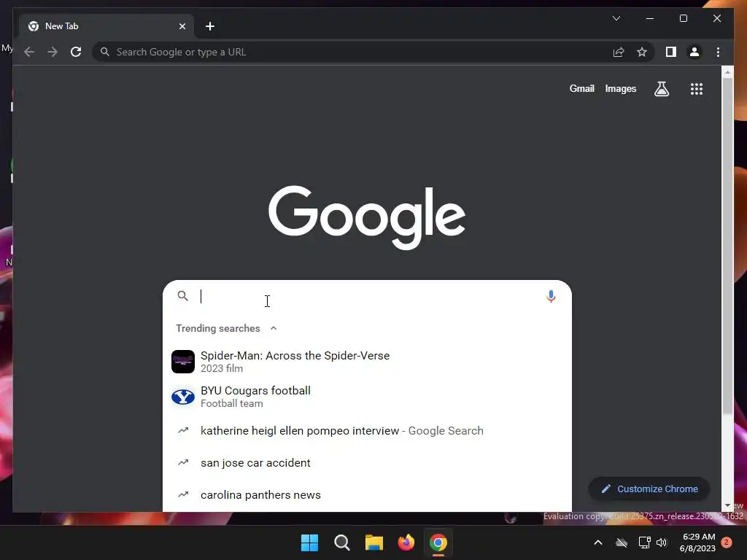Click the BYU Cougars logo thumbnail
The width and height of the screenshot is (747, 560).
tap(183, 397)
